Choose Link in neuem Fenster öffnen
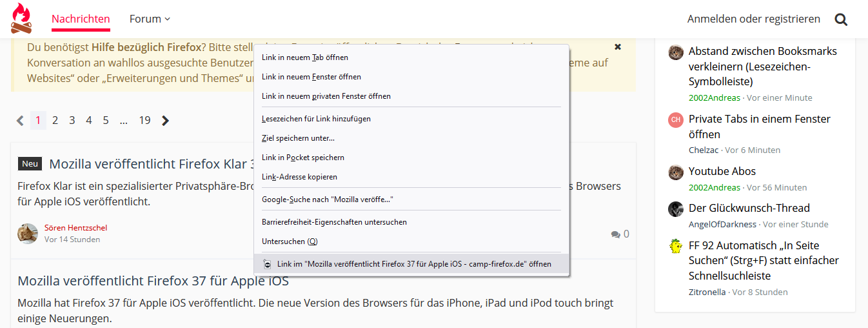868x328 pixels. (x=411, y=77)
